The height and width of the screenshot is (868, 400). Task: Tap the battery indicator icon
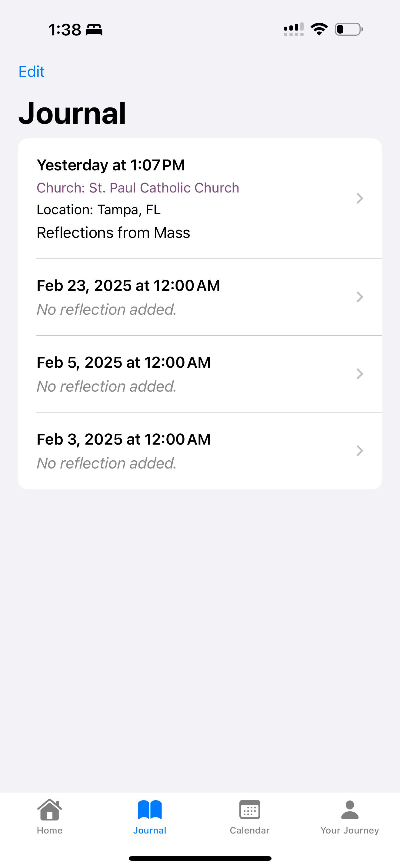349,29
